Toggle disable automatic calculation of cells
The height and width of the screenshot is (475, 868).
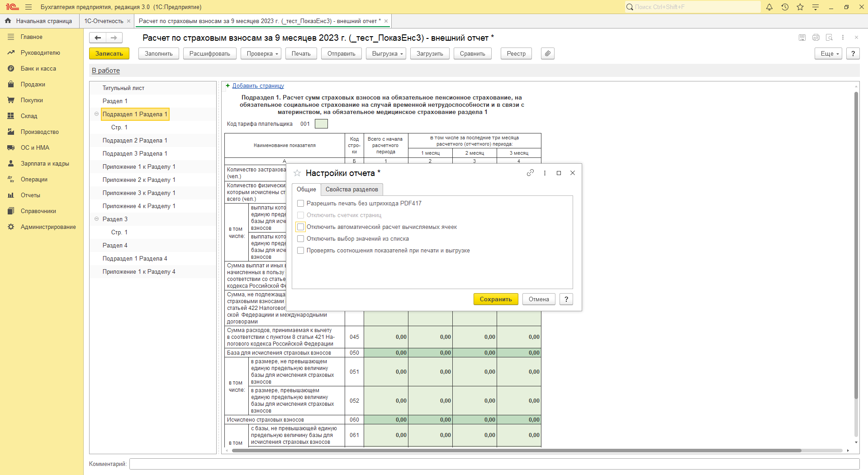pyautogui.click(x=301, y=227)
